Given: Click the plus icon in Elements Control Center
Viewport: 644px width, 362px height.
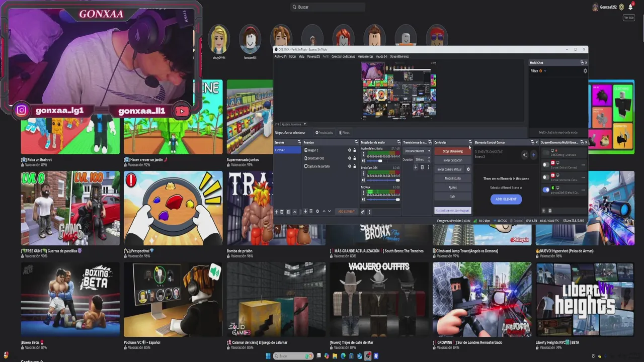Looking at the screenshot, I should 534,155.
